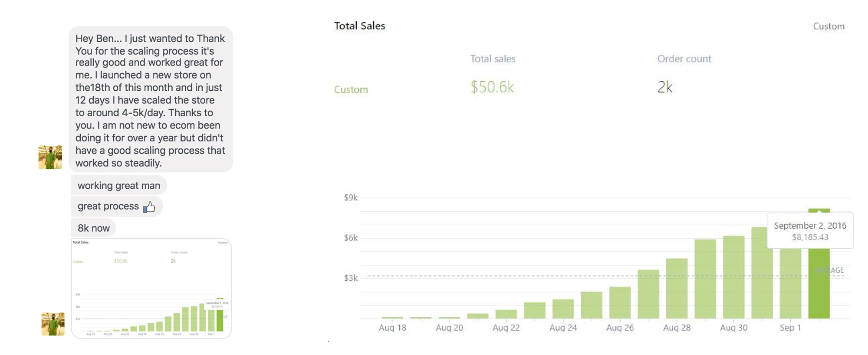Image resolution: width=868 pixels, height=355 pixels.
Task: Select the highlighted September 2 bar
Action: (x=819, y=286)
